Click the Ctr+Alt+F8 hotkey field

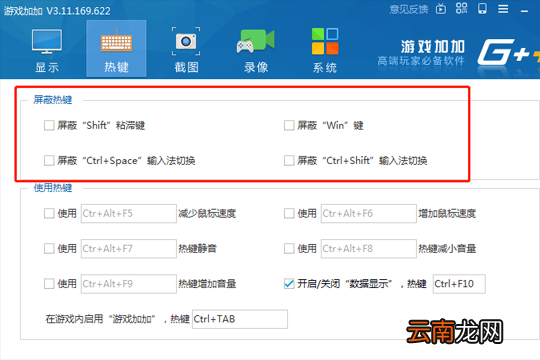click(x=369, y=249)
